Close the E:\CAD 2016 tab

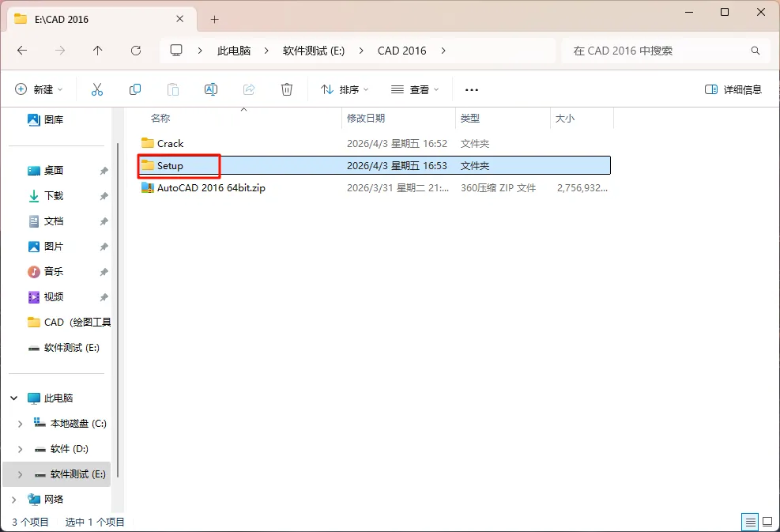[x=180, y=19]
